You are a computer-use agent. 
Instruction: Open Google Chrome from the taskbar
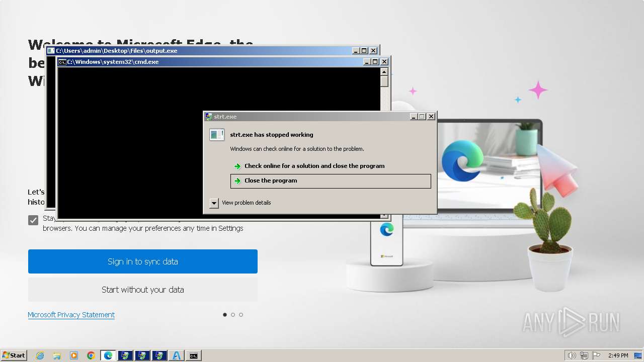click(x=91, y=355)
